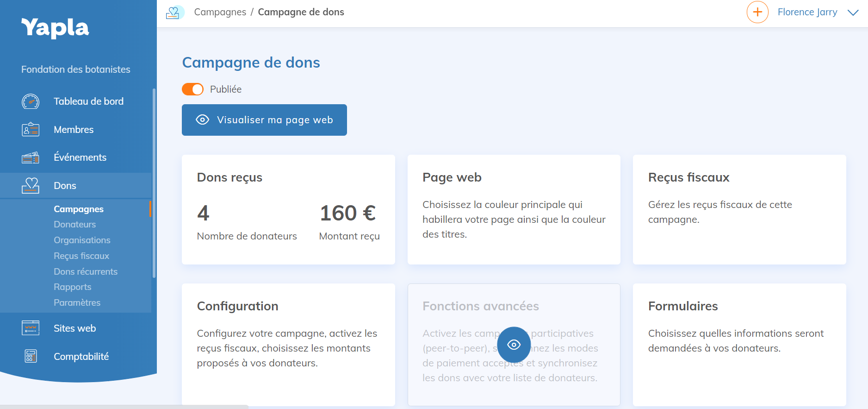Viewport: 868px width, 409px height.
Task: Toggle the Publiée campaign switch off
Action: point(192,89)
